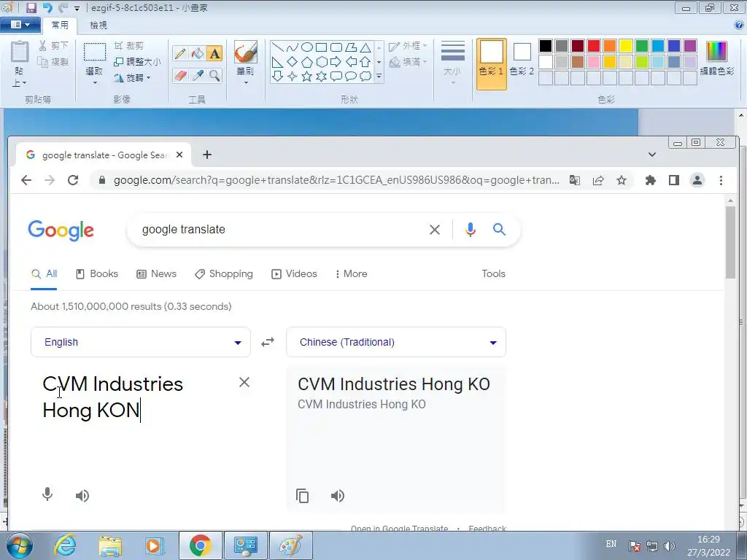Open the search Tools button
The width and height of the screenshot is (747, 560).
[494, 274]
